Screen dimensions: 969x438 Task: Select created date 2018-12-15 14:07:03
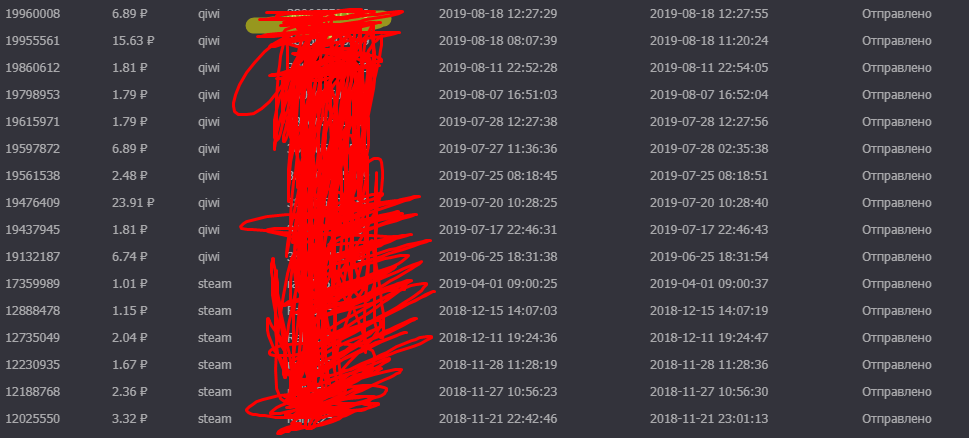[x=498, y=311]
